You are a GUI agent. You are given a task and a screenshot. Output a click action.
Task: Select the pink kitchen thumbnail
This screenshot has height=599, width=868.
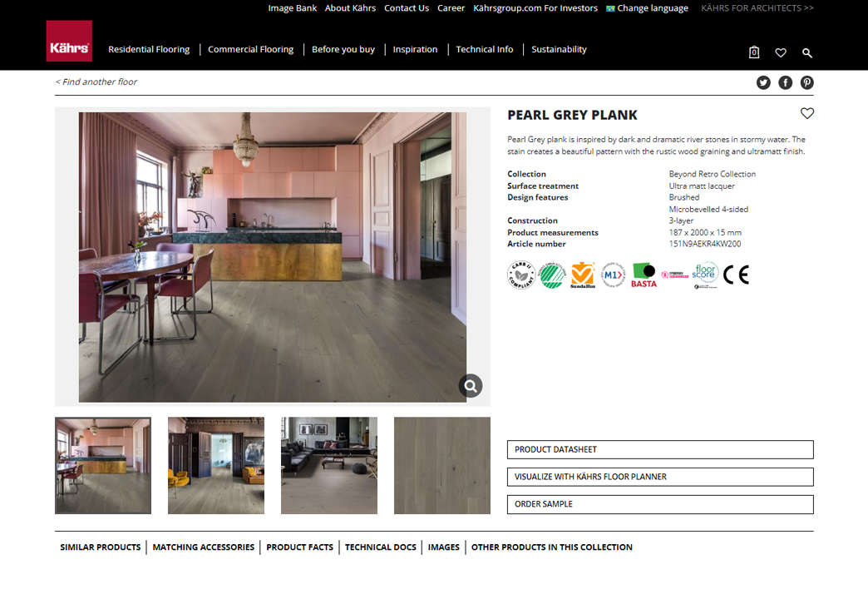103,465
